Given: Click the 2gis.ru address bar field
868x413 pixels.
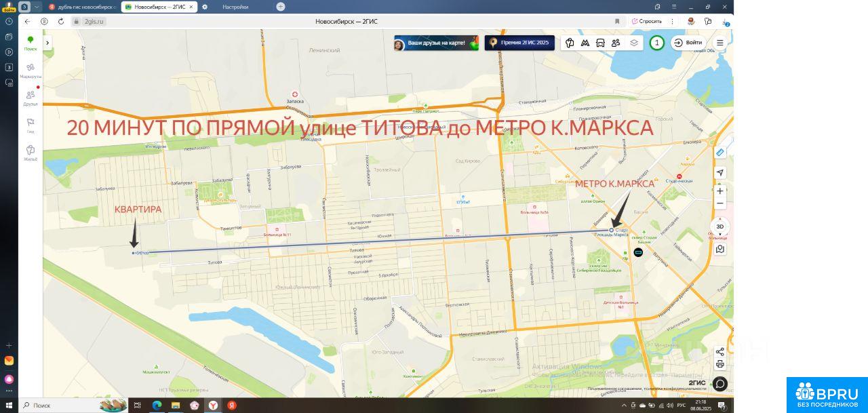Looking at the screenshot, I should click(94, 22).
